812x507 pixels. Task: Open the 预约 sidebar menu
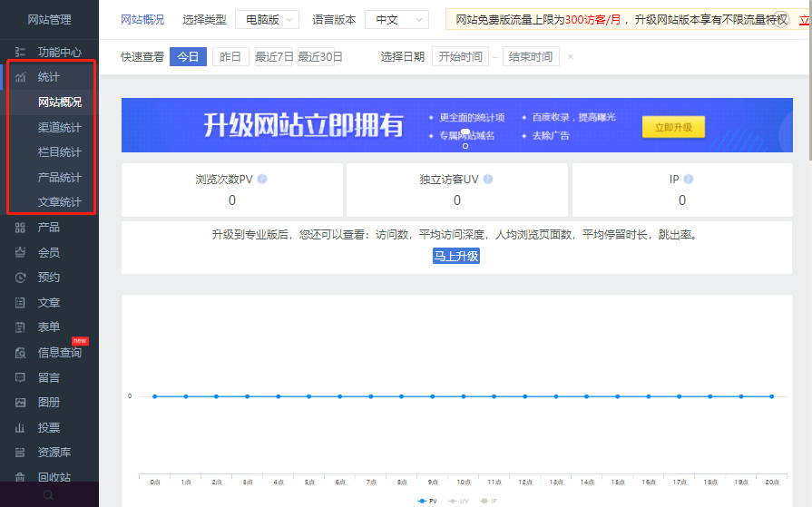(49, 278)
